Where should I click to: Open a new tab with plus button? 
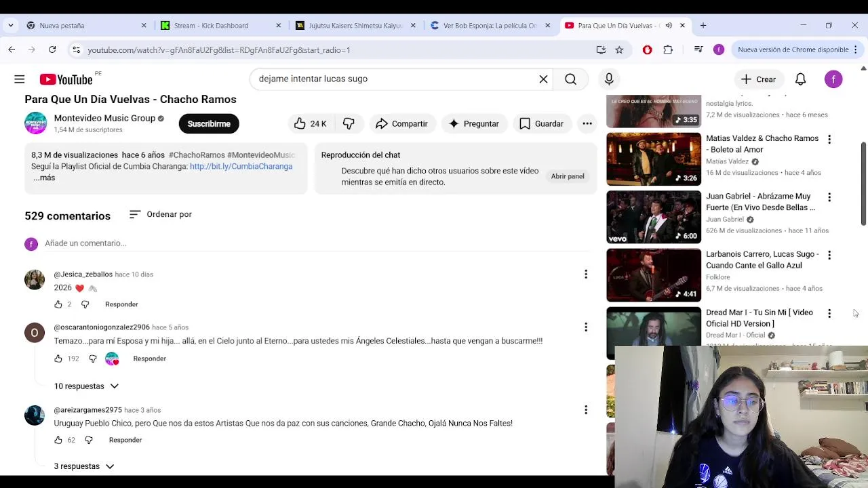coord(703,26)
